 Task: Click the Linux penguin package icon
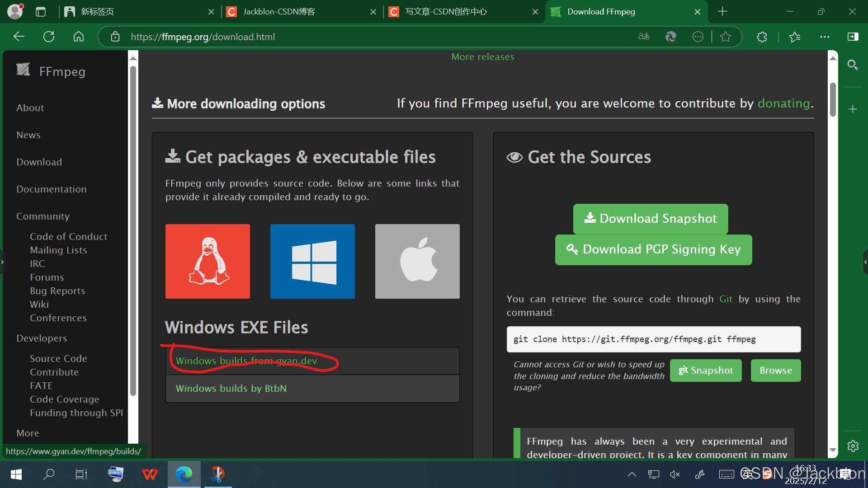pos(208,261)
